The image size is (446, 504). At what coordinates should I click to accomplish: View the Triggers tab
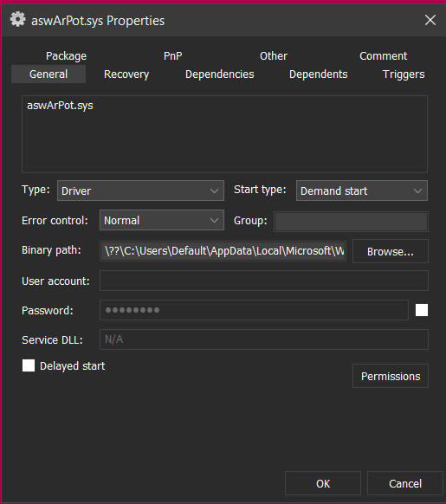[404, 74]
